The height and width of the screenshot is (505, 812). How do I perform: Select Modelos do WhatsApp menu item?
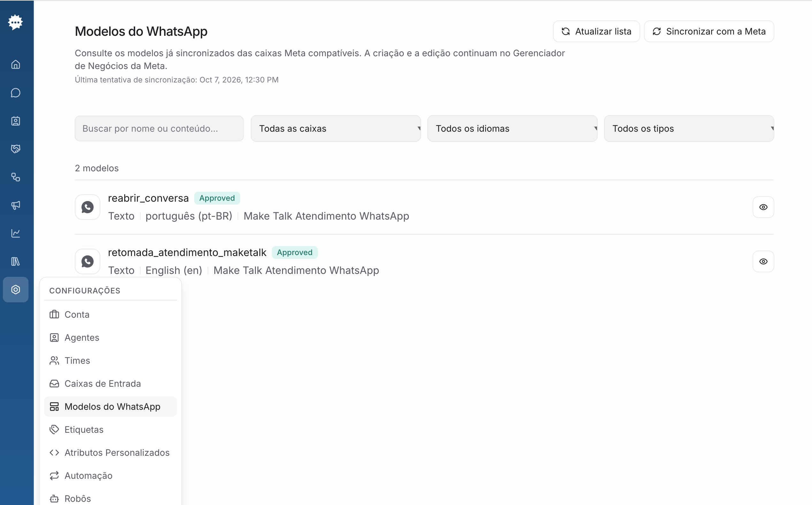point(111,407)
